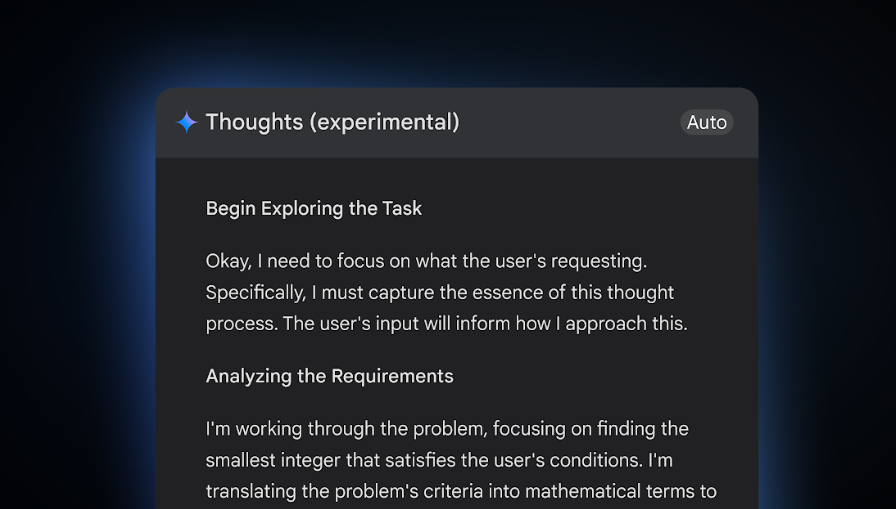This screenshot has height=509, width=896.
Task: Click the line starting "smallest integer that satisfies"
Action: click(x=439, y=460)
